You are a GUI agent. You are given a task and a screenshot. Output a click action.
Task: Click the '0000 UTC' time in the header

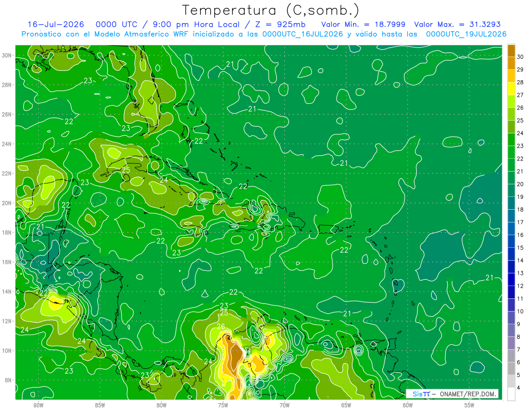117,24
